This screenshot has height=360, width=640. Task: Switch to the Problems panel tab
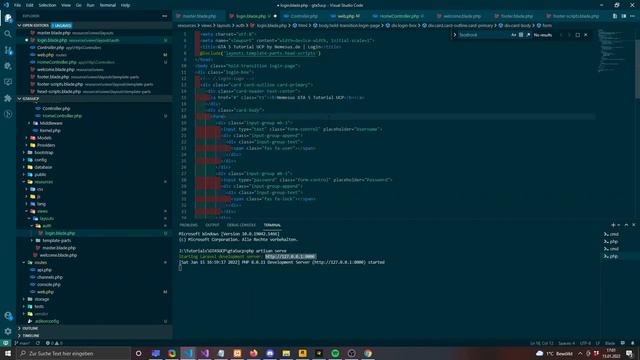click(188, 225)
